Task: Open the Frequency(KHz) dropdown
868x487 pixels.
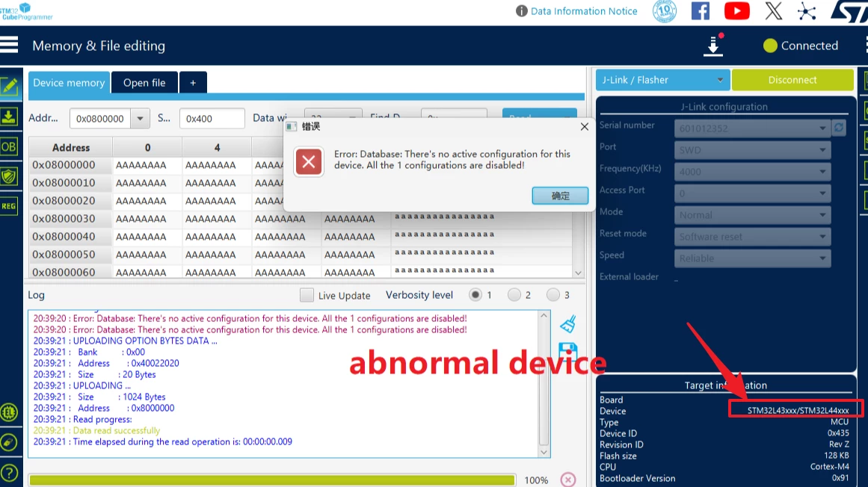Action: [x=752, y=171]
